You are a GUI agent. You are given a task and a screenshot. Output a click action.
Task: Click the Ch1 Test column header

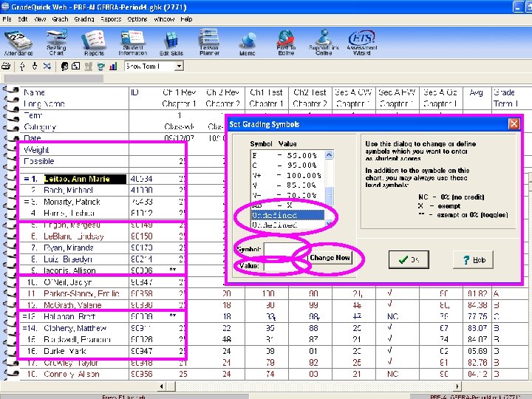coord(266,92)
